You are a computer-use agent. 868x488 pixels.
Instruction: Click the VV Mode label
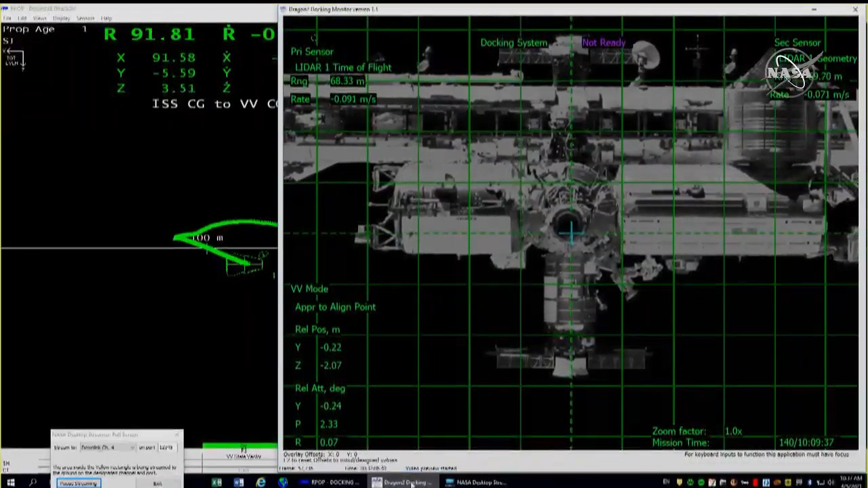click(309, 289)
